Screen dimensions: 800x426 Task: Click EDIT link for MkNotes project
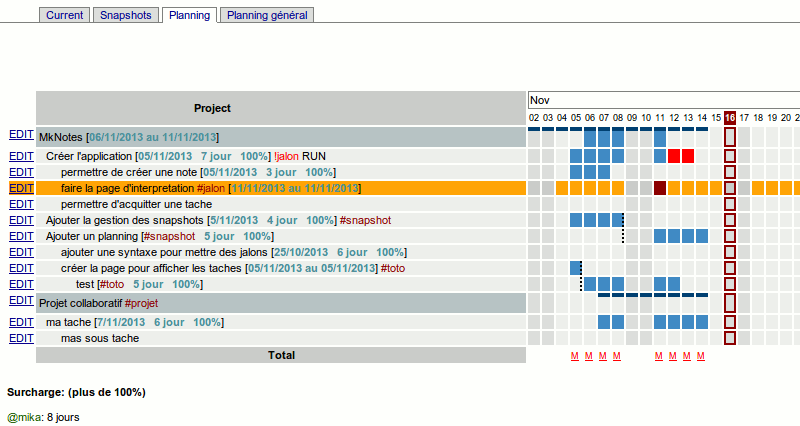(21, 134)
